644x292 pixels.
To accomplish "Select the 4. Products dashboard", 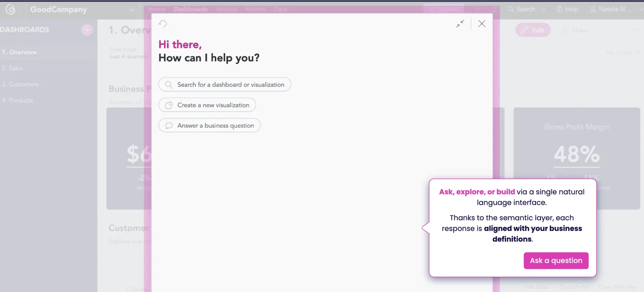I will 48,100.
